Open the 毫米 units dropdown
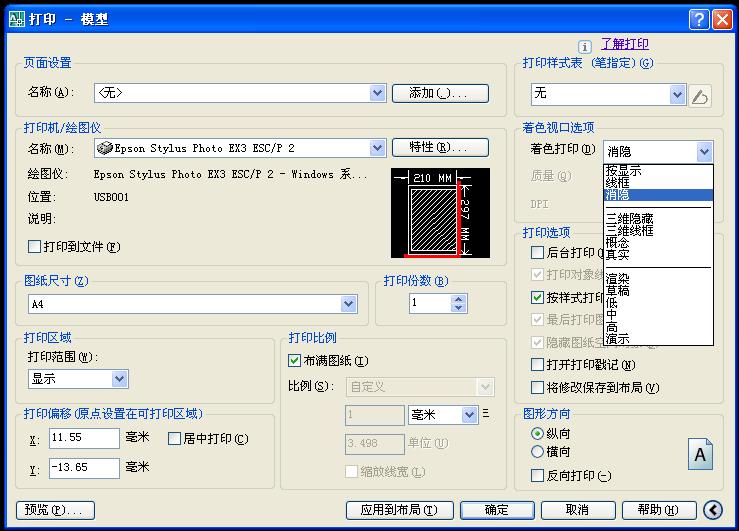 469,415
